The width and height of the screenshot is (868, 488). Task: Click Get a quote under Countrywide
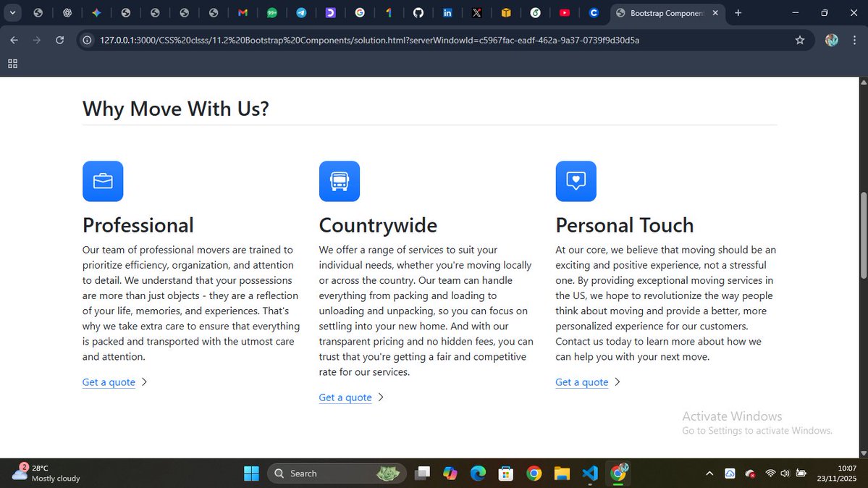tap(345, 397)
